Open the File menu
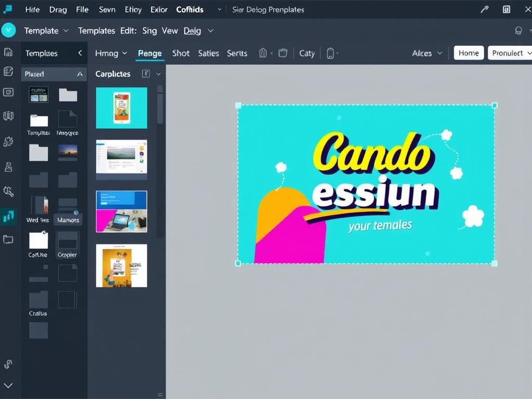532x399 pixels. tap(82, 9)
